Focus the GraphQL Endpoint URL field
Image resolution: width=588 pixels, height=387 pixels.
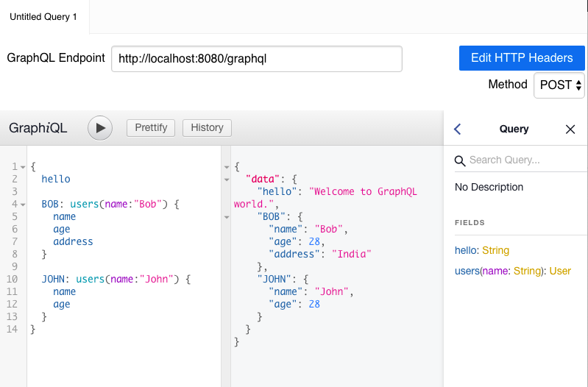(x=257, y=59)
